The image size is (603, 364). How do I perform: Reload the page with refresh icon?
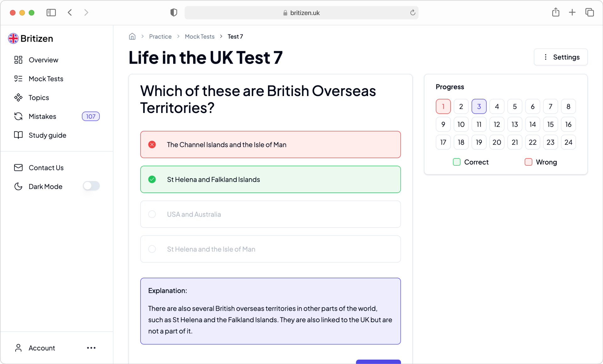click(x=413, y=13)
